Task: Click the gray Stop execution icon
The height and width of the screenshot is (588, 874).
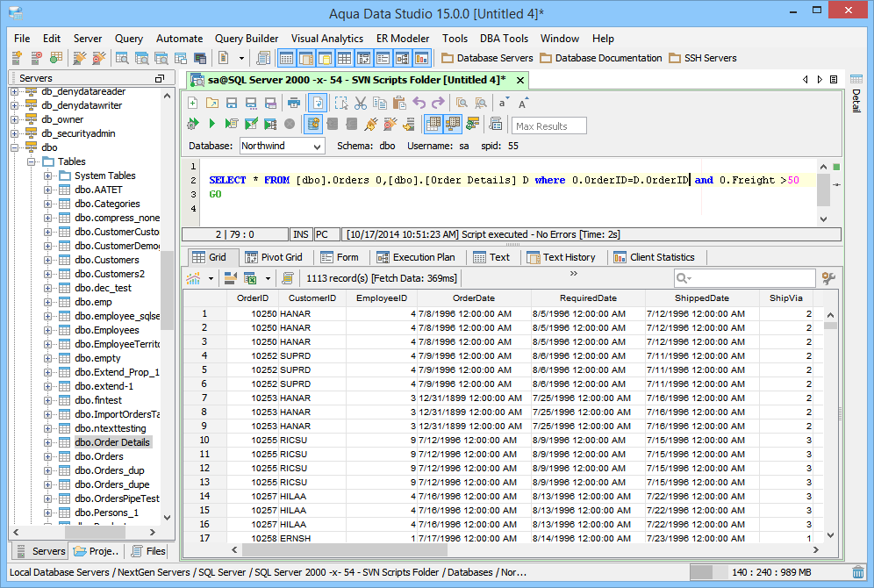Action: click(290, 124)
